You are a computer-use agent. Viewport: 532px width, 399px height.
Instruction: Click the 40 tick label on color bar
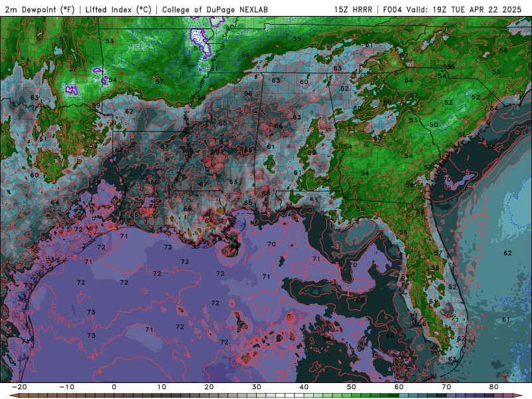pos(304,387)
